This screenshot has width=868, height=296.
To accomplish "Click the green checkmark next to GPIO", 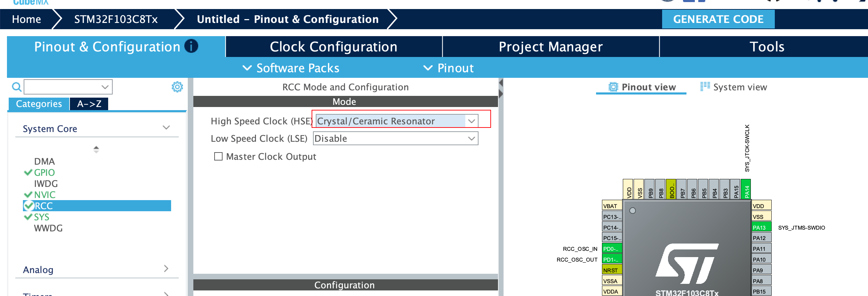I will click(x=28, y=172).
